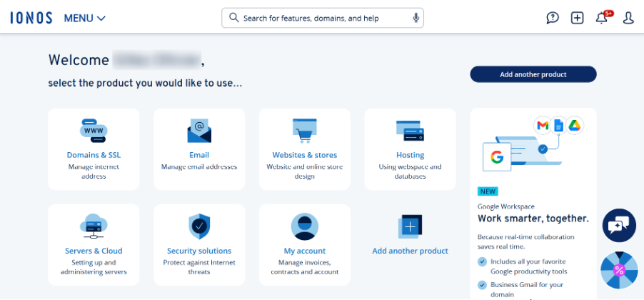Open the Email link
Image resolution: width=644 pixels, height=300 pixels.
point(199,155)
